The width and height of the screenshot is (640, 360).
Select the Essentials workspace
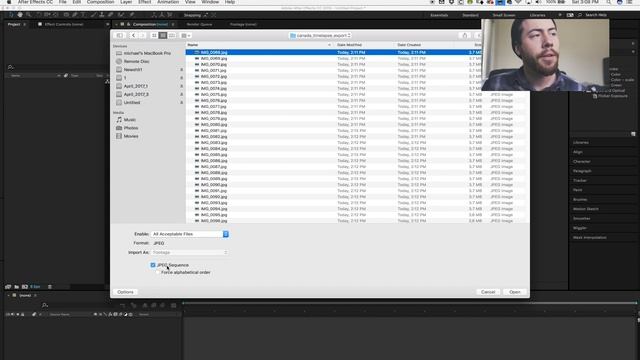(439, 15)
